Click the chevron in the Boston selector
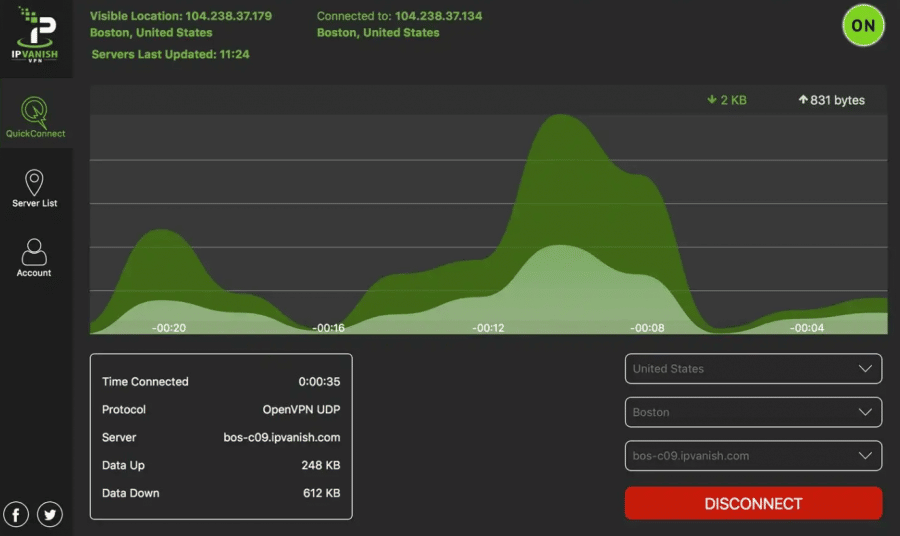900x536 pixels. click(865, 412)
